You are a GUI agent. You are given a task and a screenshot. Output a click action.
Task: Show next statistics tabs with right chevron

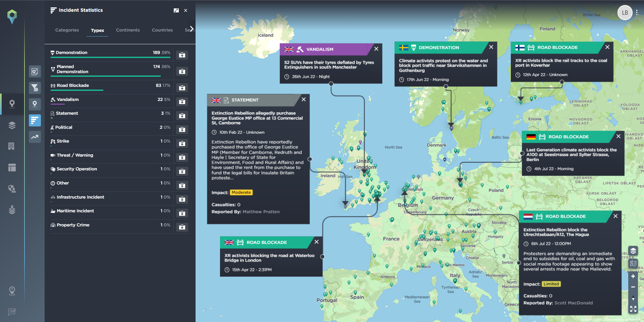coord(192,29)
